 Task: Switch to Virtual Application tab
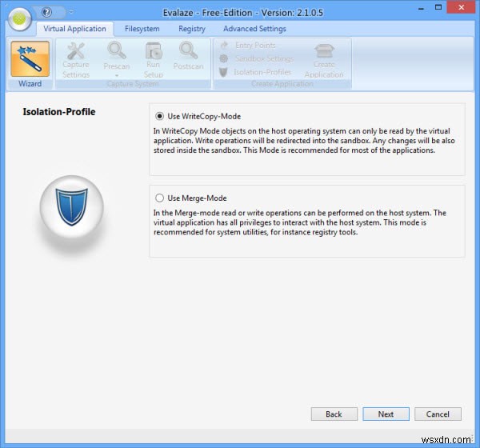(x=74, y=29)
